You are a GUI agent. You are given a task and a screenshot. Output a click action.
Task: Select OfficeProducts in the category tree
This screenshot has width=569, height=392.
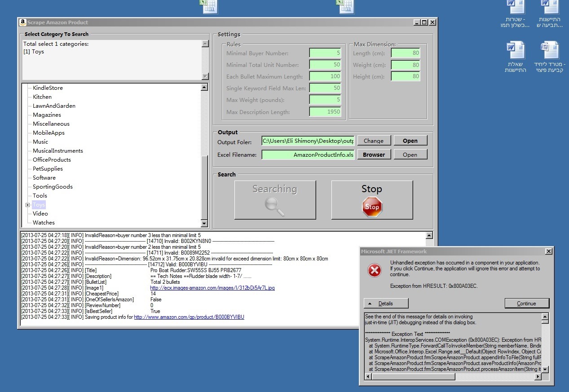[52, 160]
